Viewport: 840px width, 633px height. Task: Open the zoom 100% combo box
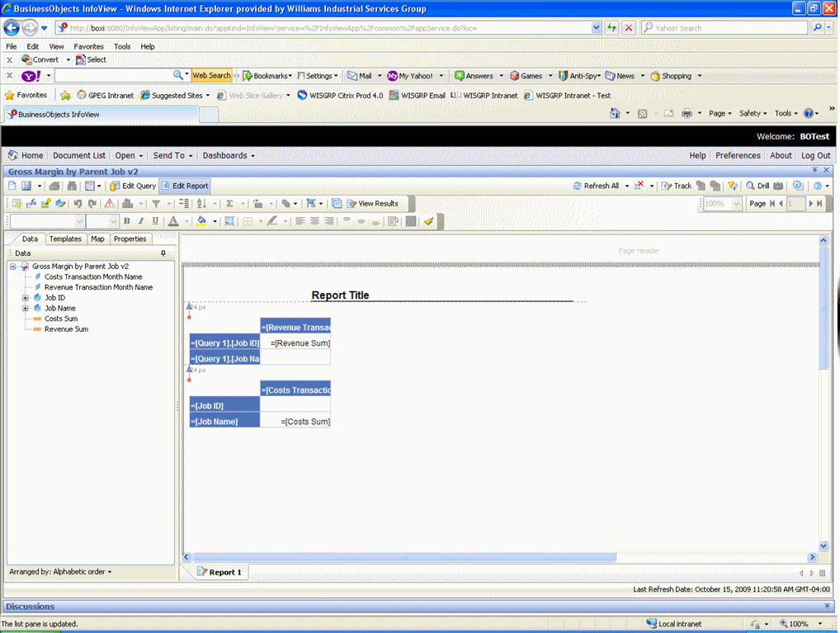(722, 204)
